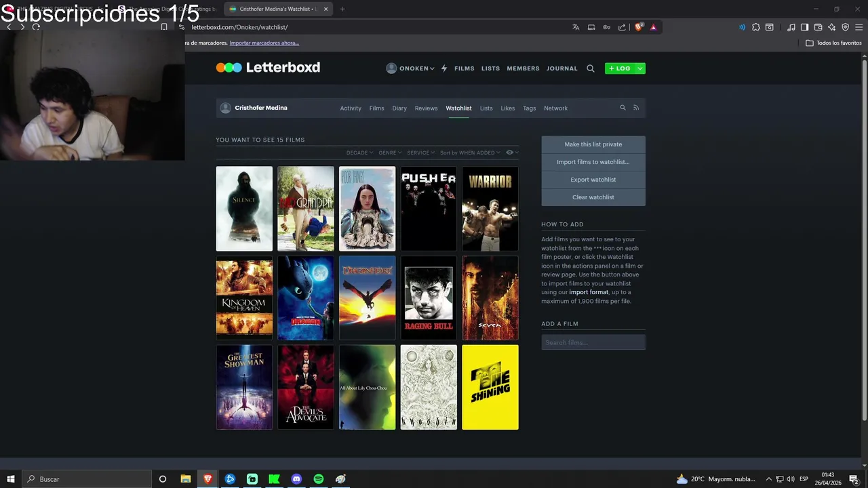Open the Sort by WHEN ADDED dropdown
Viewport: 868px width, 488px height.
coord(470,152)
